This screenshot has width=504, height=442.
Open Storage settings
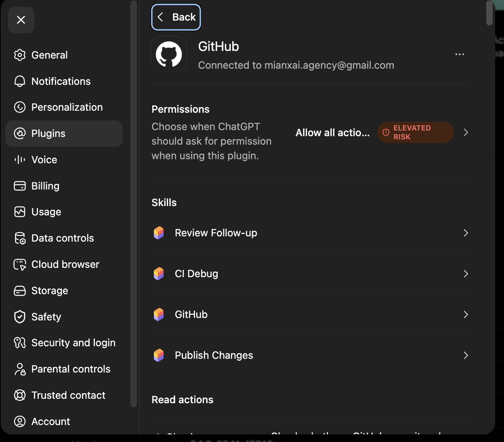pyautogui.click(x=64, y=290)
